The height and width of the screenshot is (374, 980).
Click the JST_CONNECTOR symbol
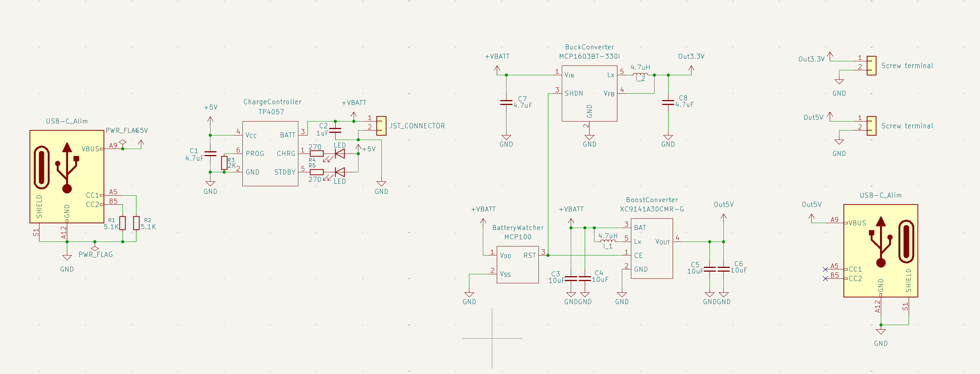pos(381,126)
